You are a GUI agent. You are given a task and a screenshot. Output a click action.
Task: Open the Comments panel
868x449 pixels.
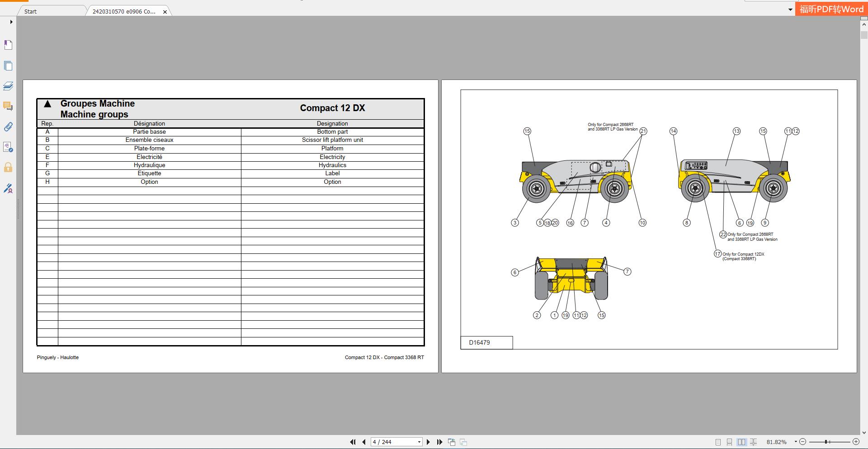(8, 106)
